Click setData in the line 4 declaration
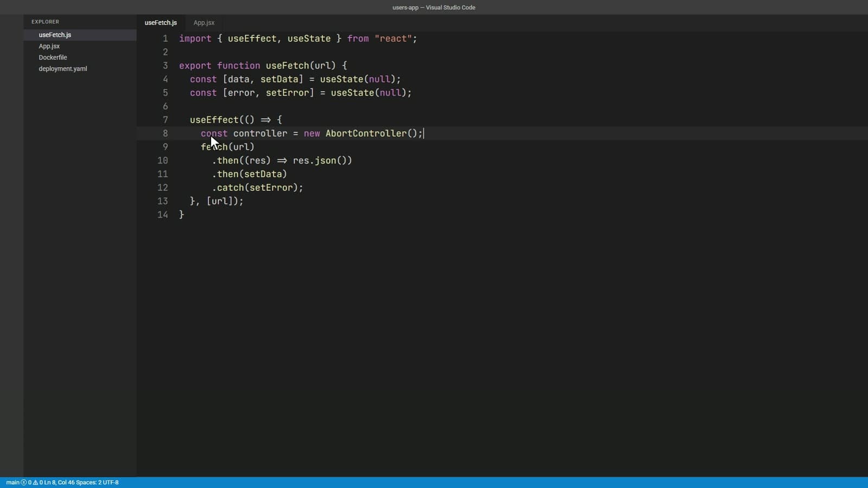 [x=279, y=79]
